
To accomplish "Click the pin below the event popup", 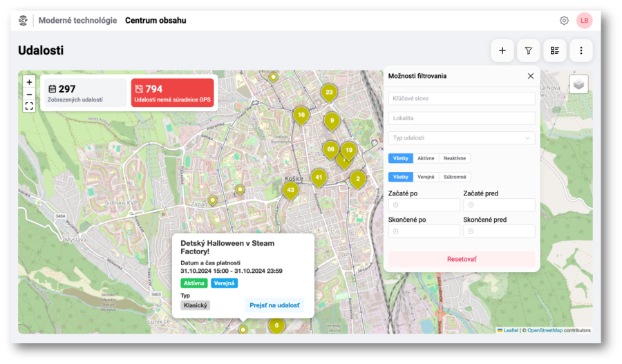I will 243,329.
